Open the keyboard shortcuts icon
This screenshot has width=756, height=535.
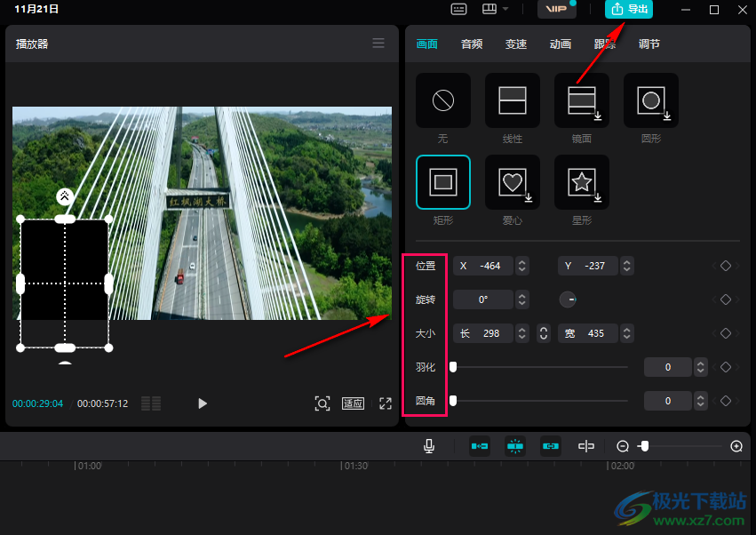point(458,9)
